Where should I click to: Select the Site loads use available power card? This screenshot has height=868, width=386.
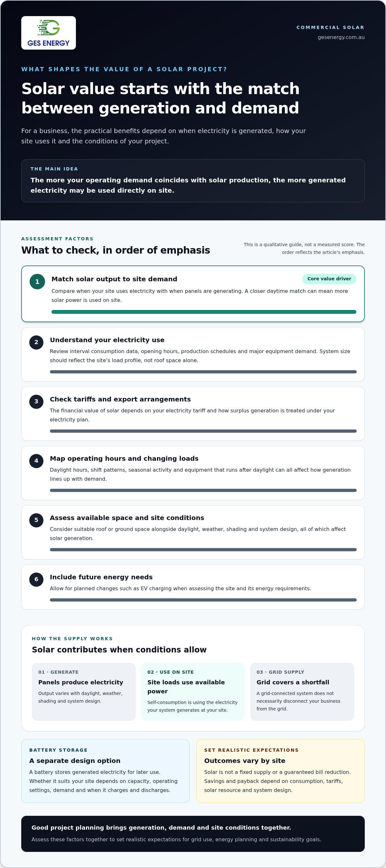pyautogui.click(x=193, y=692)
